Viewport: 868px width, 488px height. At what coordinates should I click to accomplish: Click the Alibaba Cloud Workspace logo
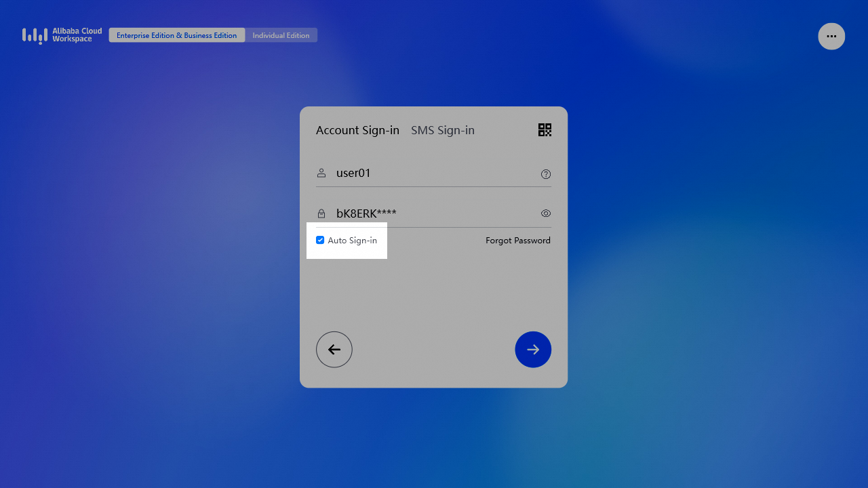(62, 35)
